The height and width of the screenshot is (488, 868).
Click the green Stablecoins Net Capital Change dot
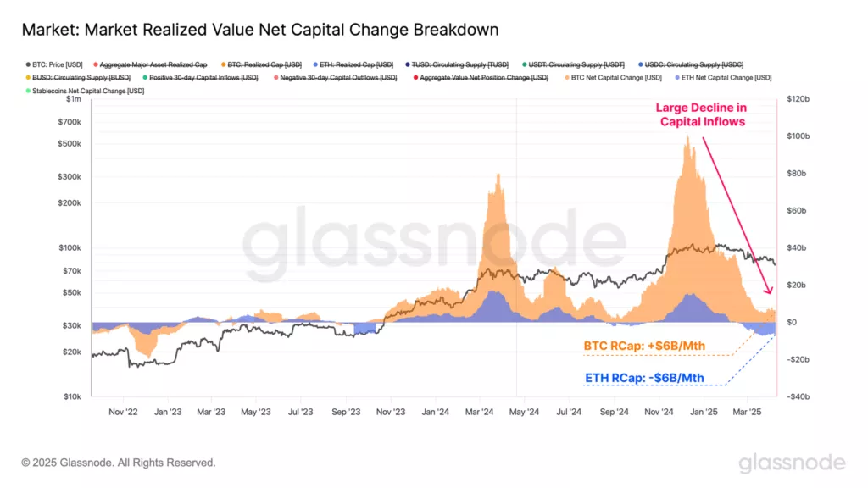(x=29, y=91)
